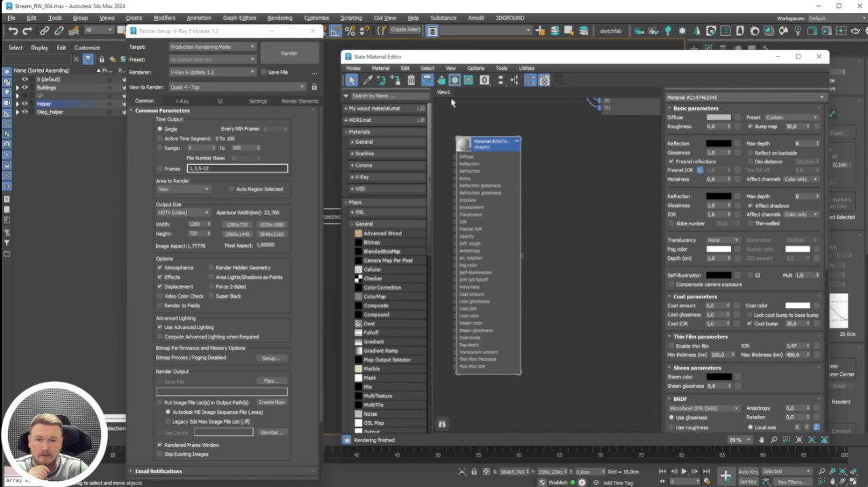Select the material eyedropper picker tool
Image resolution: width=868 pixels, height=487 pixels.
pyautogui.click(x=368, y=80)
